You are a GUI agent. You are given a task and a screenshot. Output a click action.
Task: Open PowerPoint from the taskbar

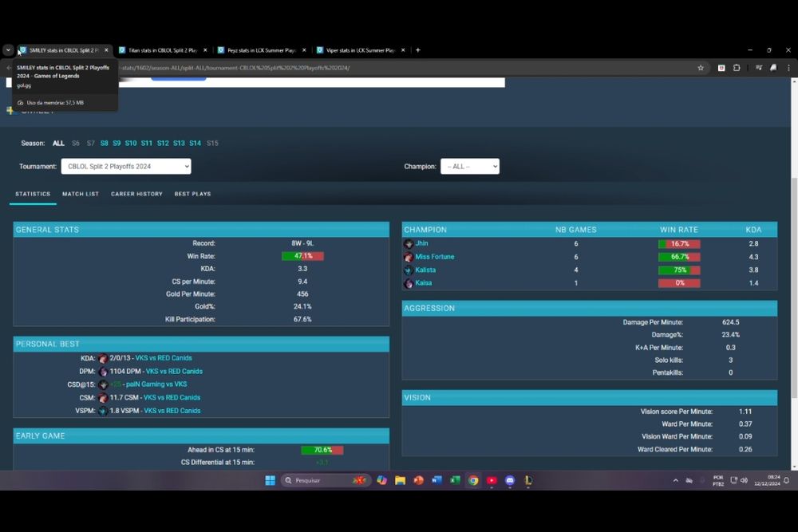(418, 481)
